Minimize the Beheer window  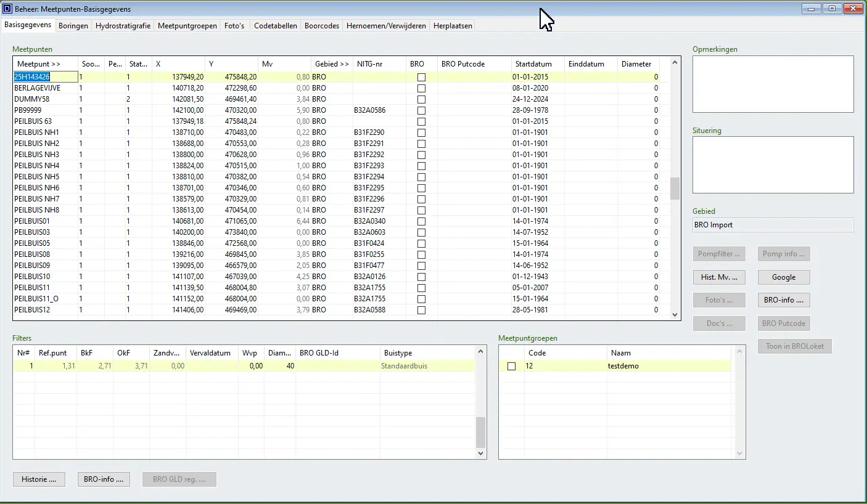pos(812,9)
